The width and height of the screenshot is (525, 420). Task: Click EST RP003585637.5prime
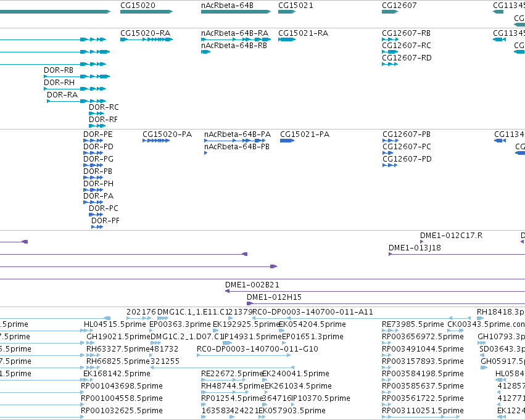(x=423, y=386)
